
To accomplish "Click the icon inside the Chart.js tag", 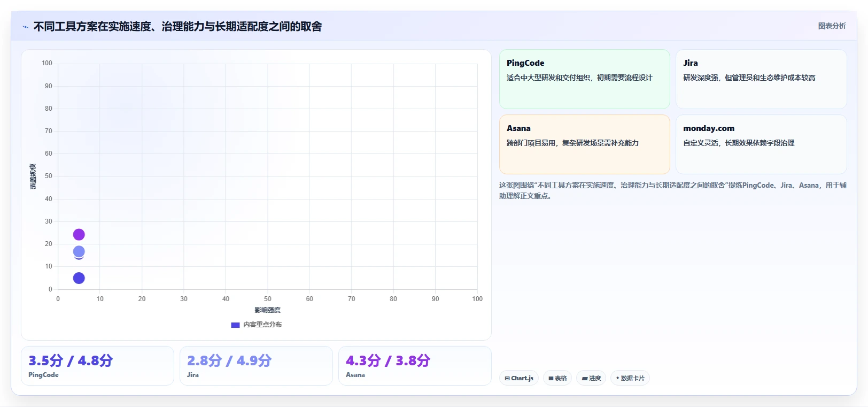I will pyautogui.click(x=507, y=378).
